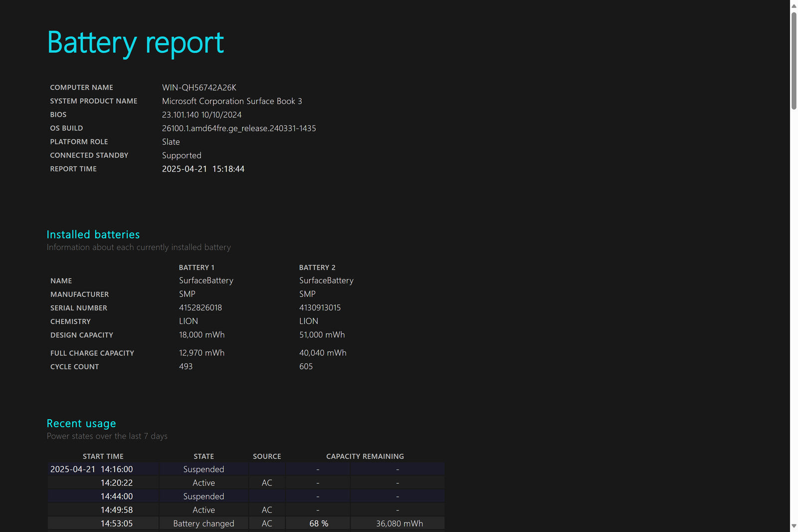Screen dimensions: 798x532
Task: Click the BATTERY 2 column header
Action: [x=317, y=268]
